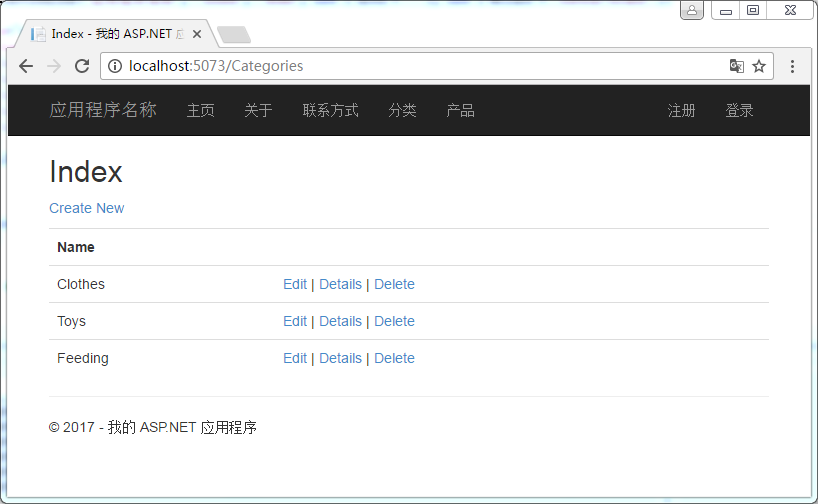Viewport: 818px width, 504px height.
Task: Edit the Clothes category
Action: click(295, 284)
